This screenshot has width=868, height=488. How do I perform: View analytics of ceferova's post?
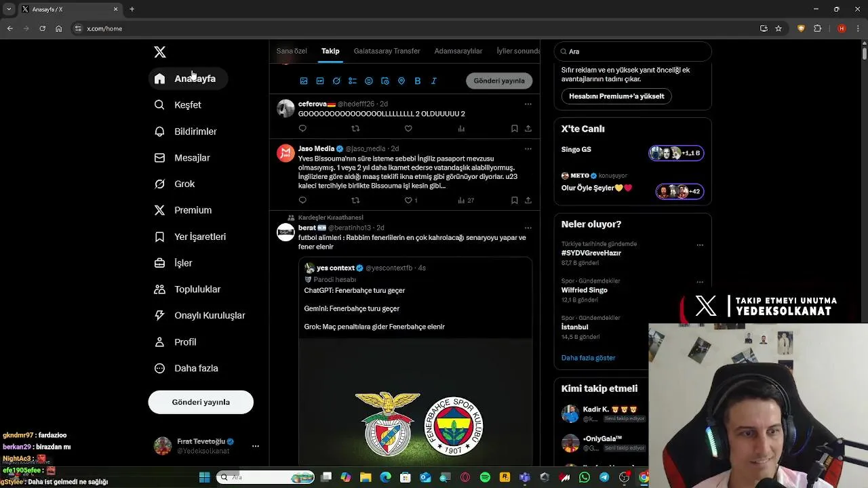pos(461,128)
